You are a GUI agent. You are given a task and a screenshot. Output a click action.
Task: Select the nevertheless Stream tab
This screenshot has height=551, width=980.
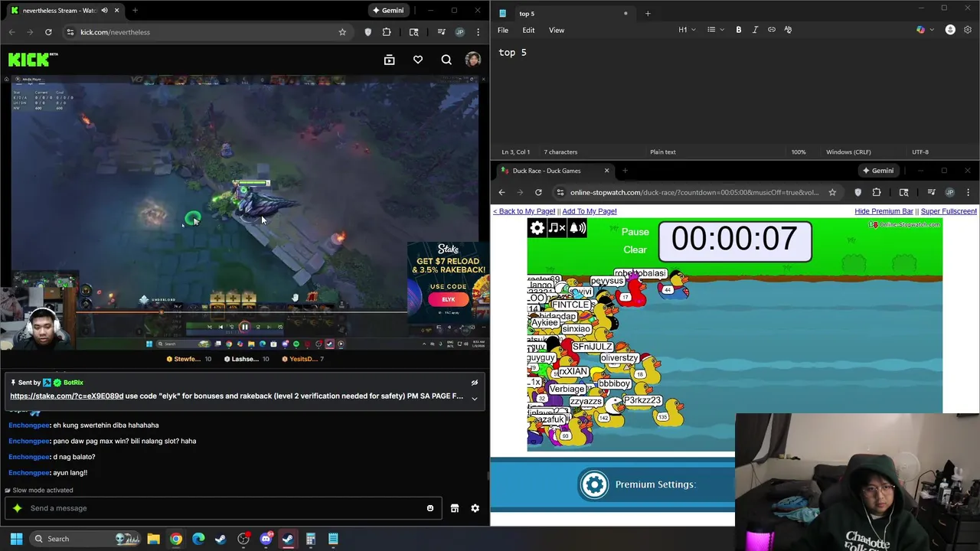tap(64, 11)
